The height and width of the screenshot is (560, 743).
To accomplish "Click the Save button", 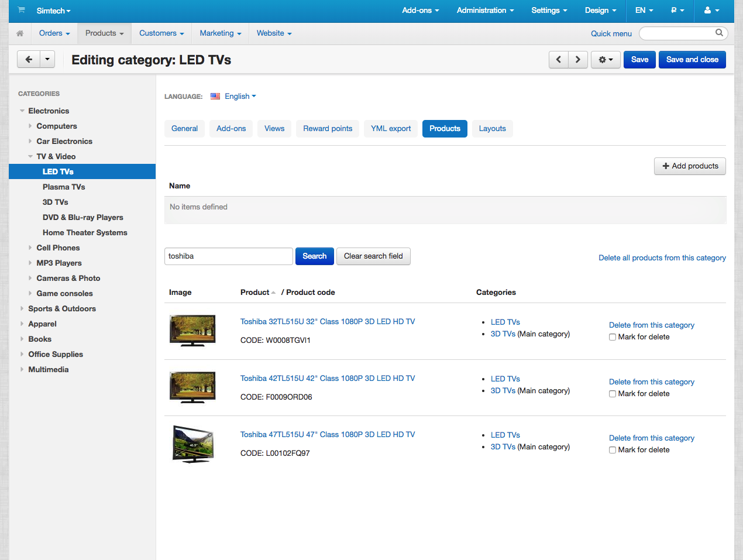I will [x=639, y=60].
